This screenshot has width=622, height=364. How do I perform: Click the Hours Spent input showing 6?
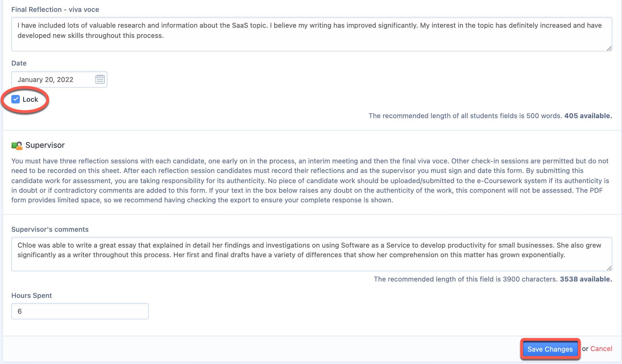80,311
